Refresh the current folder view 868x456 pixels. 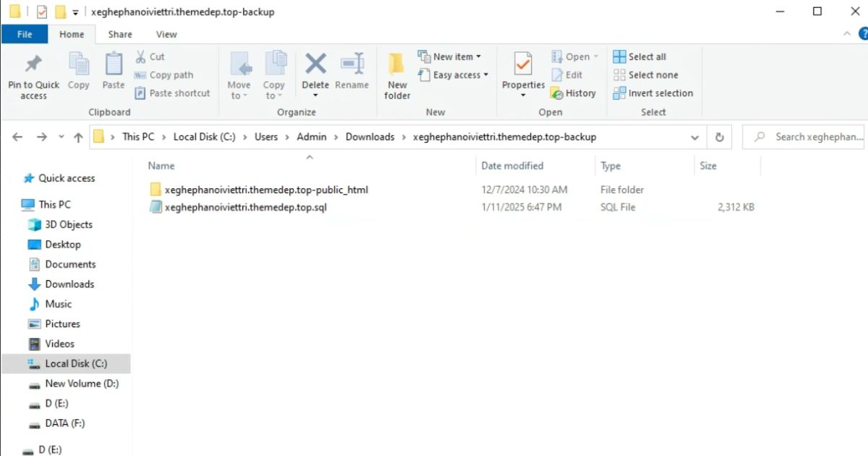click(x=719, y=137)
